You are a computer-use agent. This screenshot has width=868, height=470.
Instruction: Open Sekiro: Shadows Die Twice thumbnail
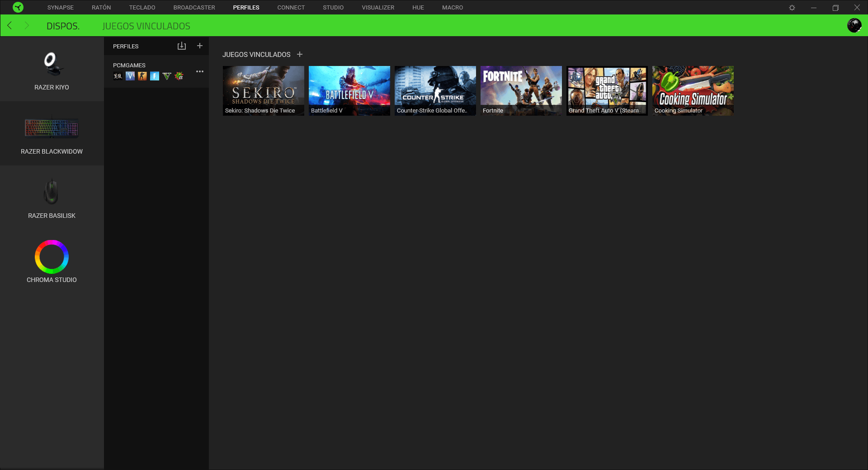point(264,91)
